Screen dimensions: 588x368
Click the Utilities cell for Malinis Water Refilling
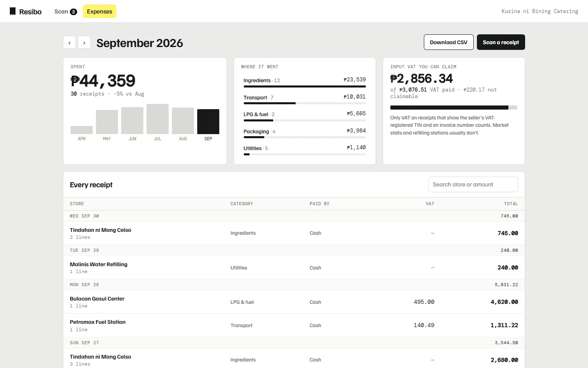(238, 268)
